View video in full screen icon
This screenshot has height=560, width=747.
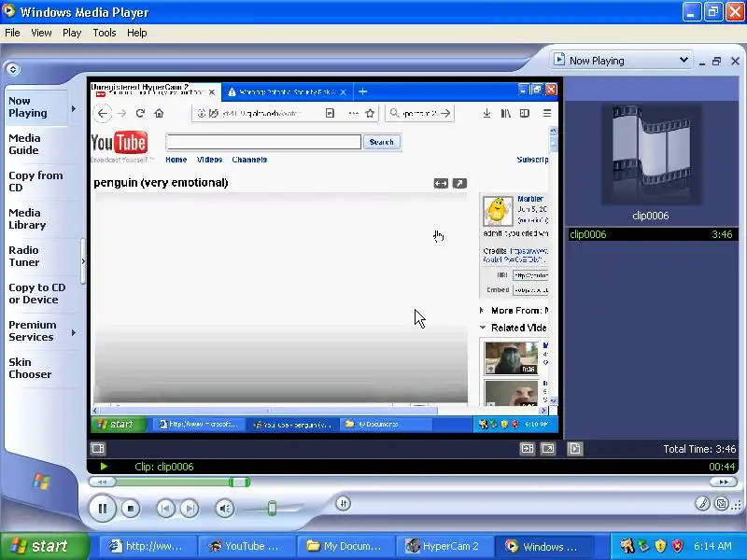[x=548, y=449]
